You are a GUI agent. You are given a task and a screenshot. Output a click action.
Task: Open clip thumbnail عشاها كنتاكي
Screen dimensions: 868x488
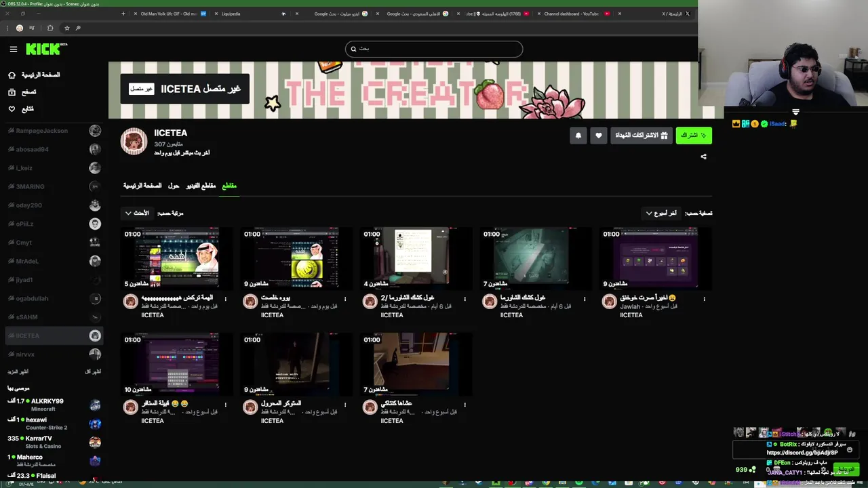tap(416, 364)
